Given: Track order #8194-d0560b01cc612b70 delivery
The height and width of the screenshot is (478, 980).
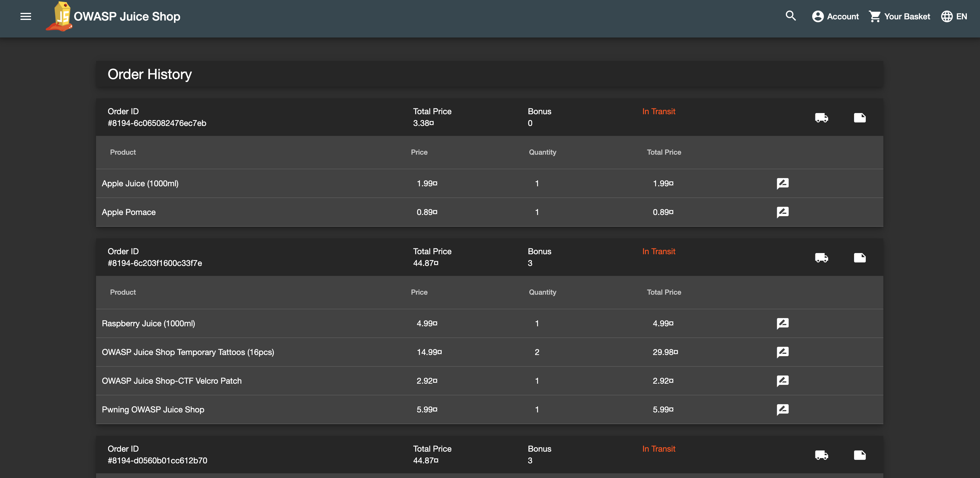Looking at the screenshot, I should (821, 455).
